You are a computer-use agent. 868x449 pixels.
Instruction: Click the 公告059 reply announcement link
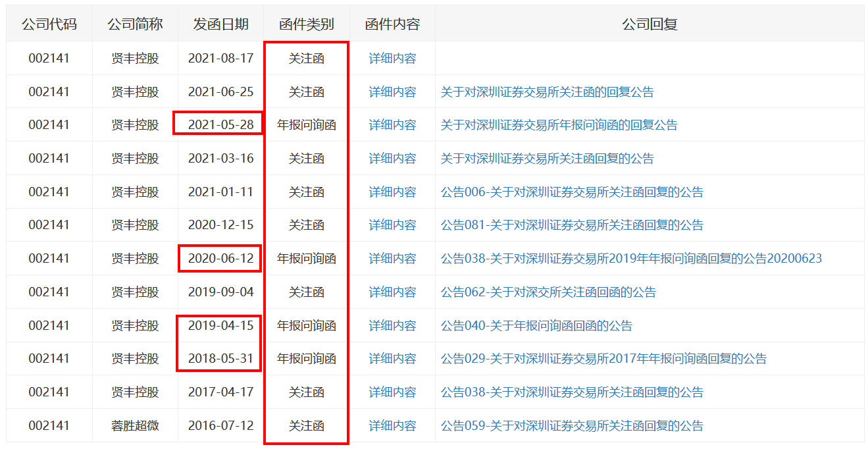(571, 426)
